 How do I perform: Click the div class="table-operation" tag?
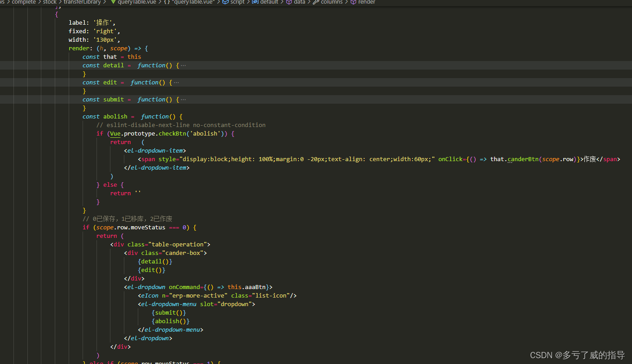pyautogui.click(x=160, y=245)
